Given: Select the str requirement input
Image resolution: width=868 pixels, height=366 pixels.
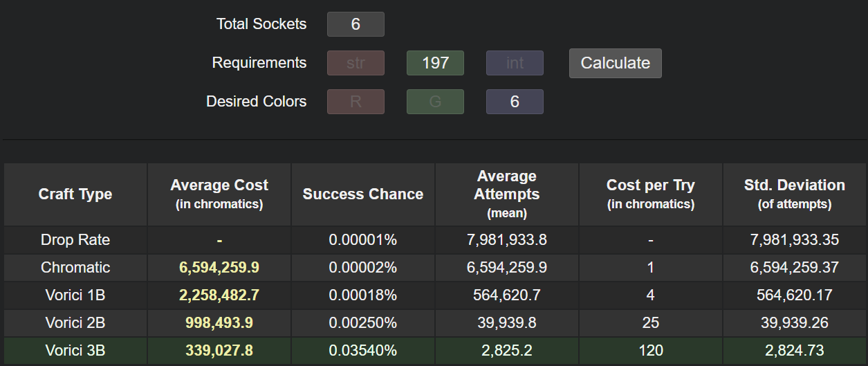Looking at the screenshot, I should click(x=355, y=63).
